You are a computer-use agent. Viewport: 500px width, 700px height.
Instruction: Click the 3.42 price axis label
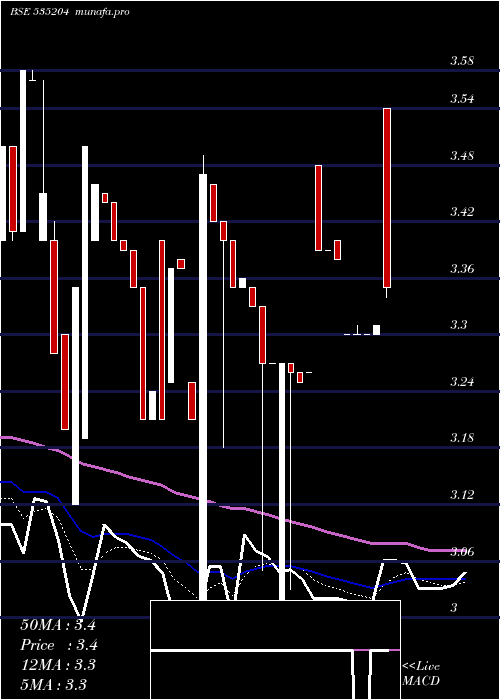tap(462, 212)
